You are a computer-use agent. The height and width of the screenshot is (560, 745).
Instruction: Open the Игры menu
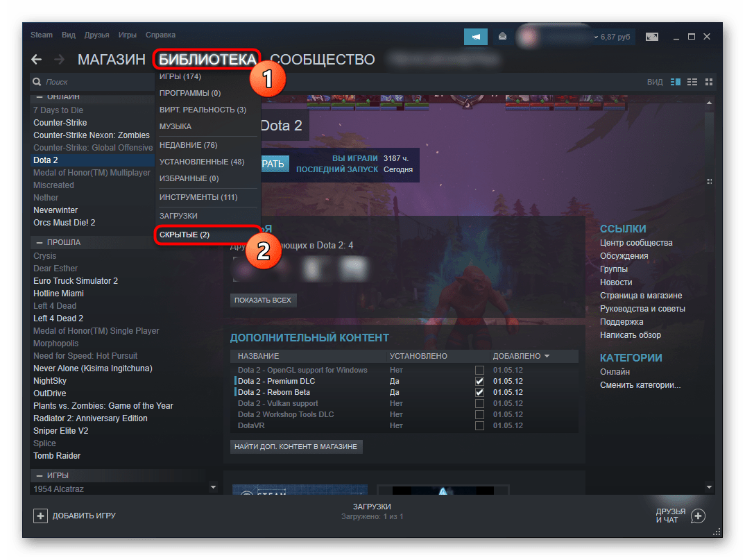point(128,35)
